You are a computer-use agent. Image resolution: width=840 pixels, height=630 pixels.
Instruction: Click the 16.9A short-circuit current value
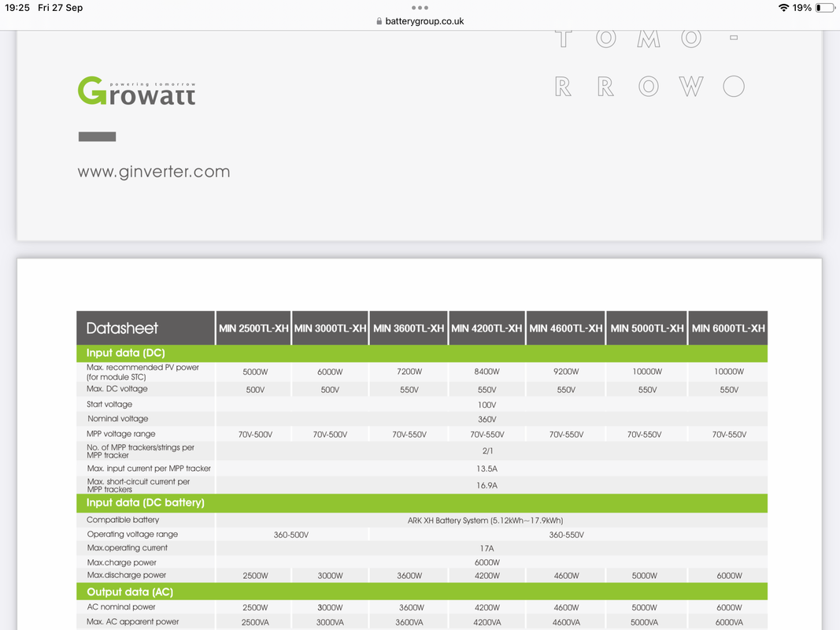pyautogui.click(x=487, y=486)
